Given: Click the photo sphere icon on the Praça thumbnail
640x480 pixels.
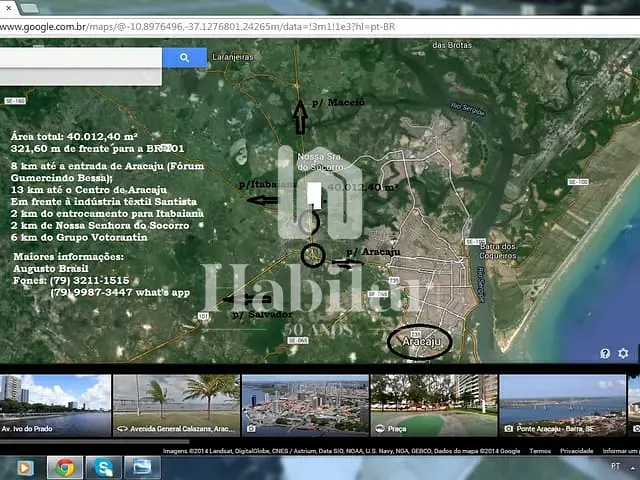Looking at the screenshot, I should (380, 429).
